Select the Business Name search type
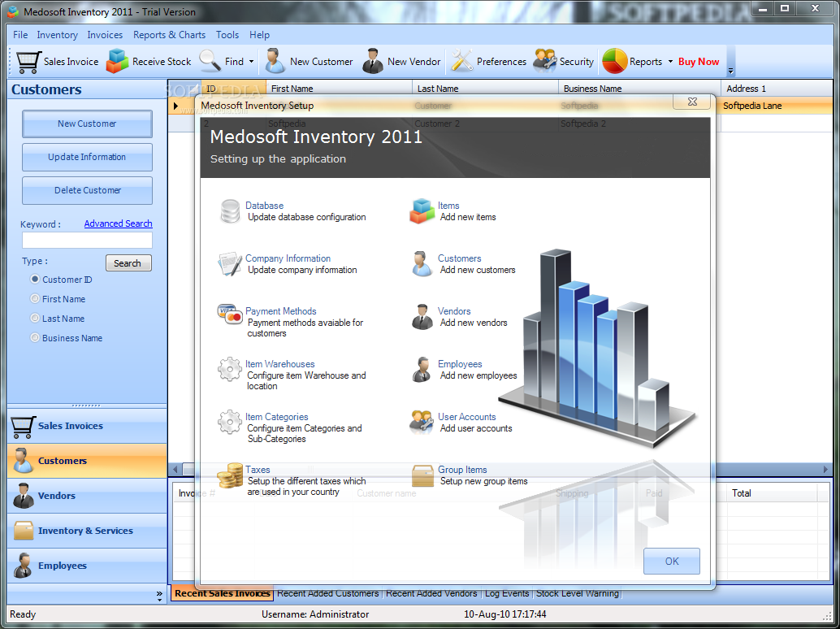 click(x=35, y=337)
